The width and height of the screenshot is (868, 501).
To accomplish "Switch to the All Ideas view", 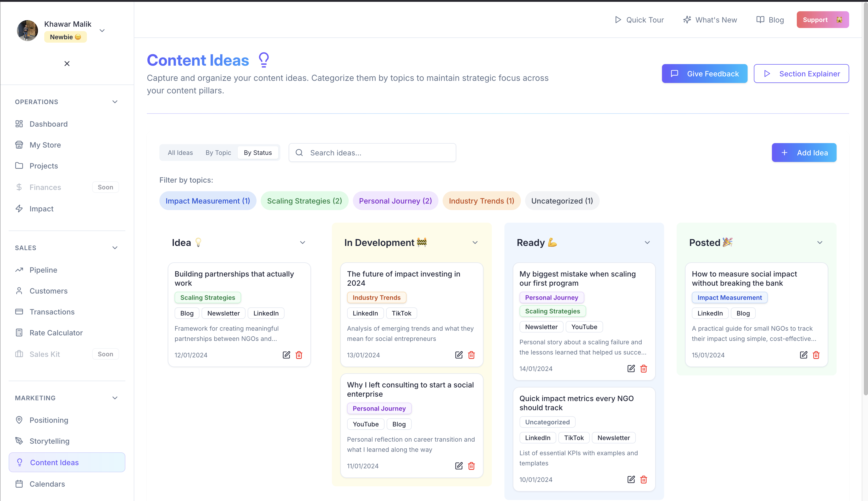I will pyautogui.click(x=180, y=153).
